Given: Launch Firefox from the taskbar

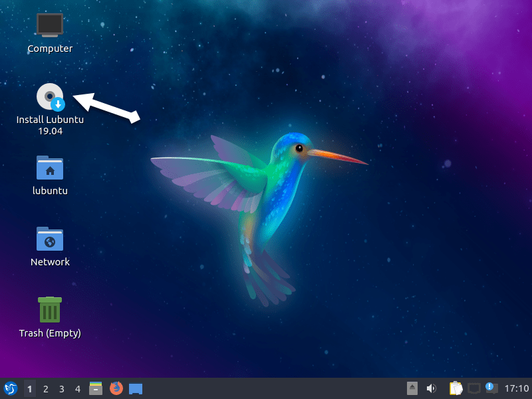Looking at the screenshot, I should point(116,388).
